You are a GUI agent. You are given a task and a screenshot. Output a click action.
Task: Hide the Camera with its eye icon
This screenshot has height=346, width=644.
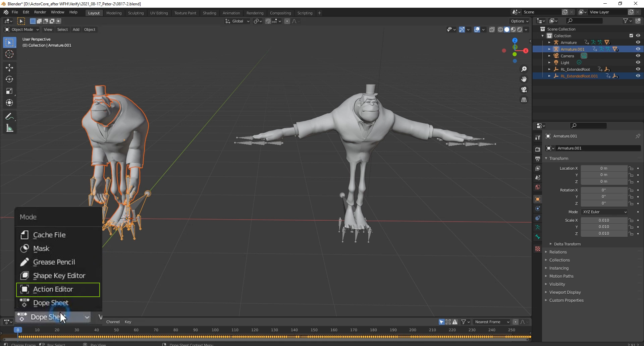(x=638, y=56)
